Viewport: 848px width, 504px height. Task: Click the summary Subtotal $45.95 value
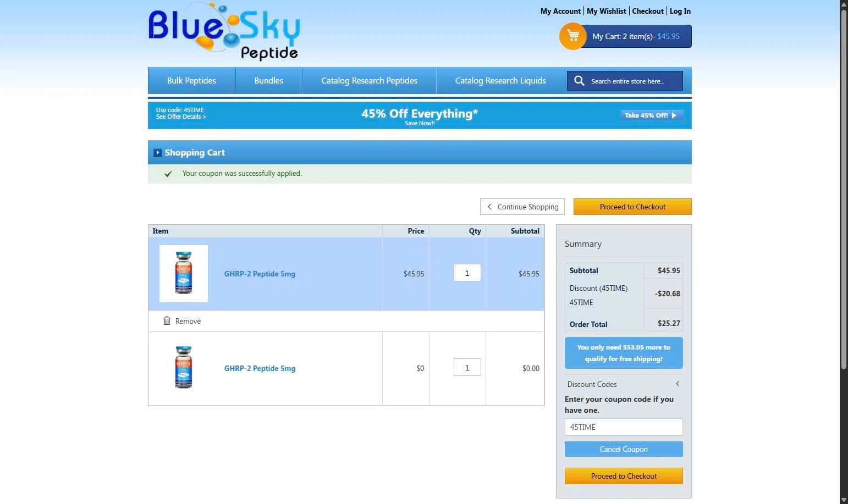(x=669, y=270)
